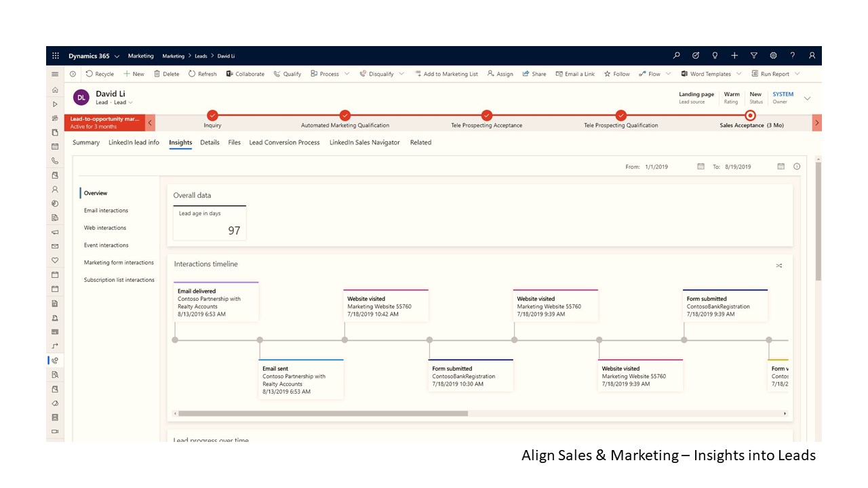Open the Related tab
This screenshot has height=488, width=868.
pos(420,142)
